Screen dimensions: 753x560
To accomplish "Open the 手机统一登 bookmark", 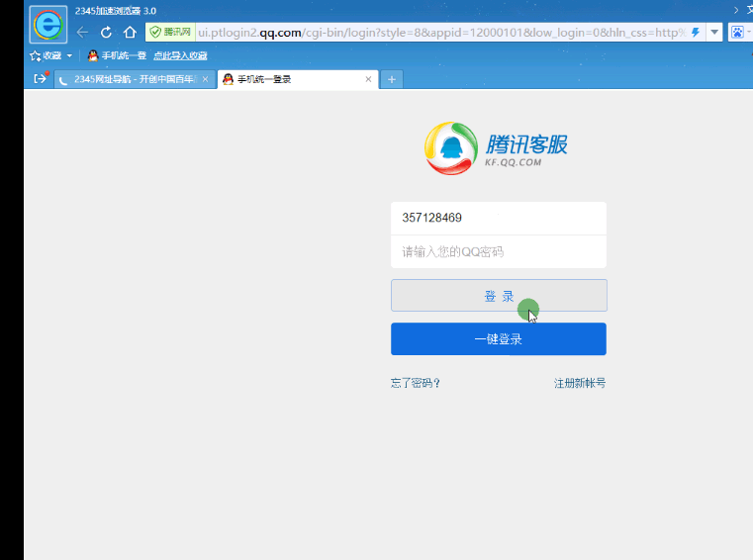I will [x=117, y=55].
